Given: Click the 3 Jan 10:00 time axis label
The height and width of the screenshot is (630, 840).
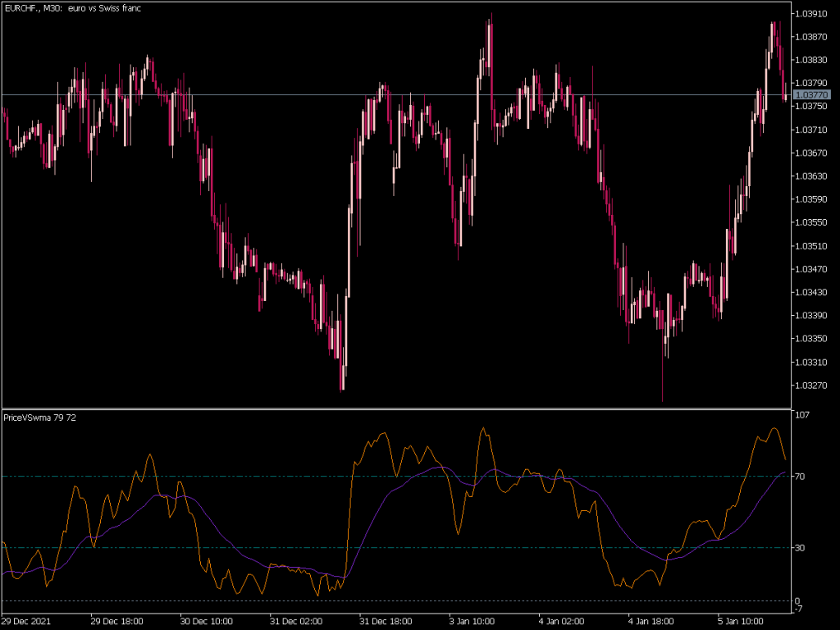Looking at the screenshot, I should tap(473, 621).
